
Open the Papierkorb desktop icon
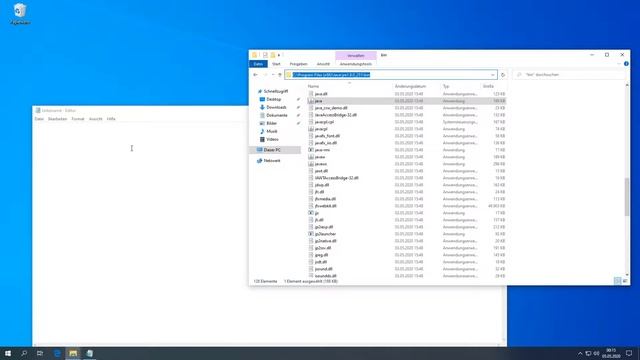tap(20, 14)
